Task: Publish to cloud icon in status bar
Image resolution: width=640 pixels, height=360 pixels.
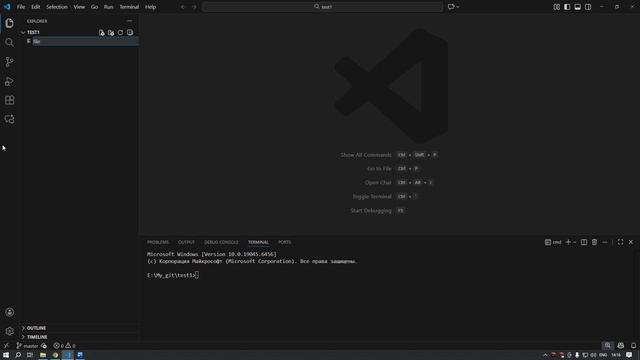Action: click(x=44, y=346)
